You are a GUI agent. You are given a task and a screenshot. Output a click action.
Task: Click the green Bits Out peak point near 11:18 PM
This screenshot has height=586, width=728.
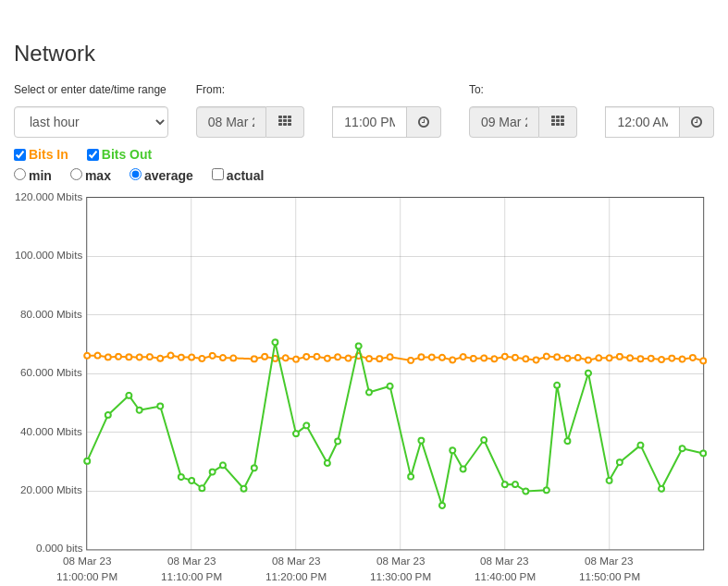pos(275,342)
